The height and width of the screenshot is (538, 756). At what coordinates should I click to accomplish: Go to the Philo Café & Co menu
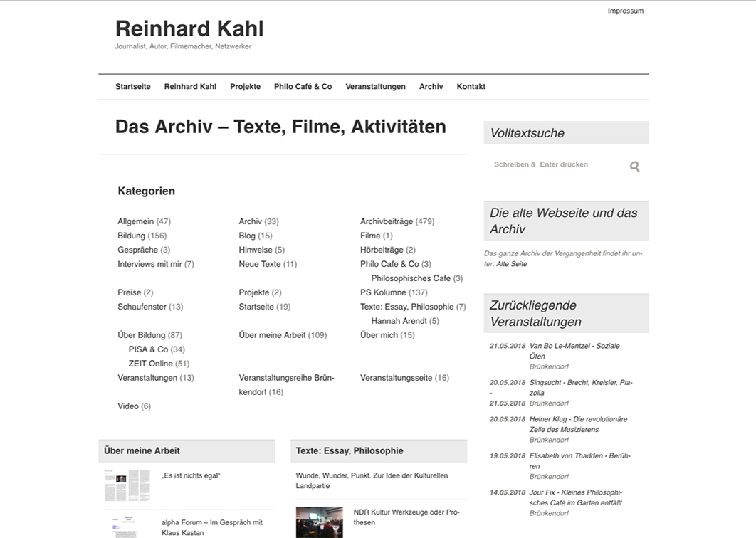303,87
